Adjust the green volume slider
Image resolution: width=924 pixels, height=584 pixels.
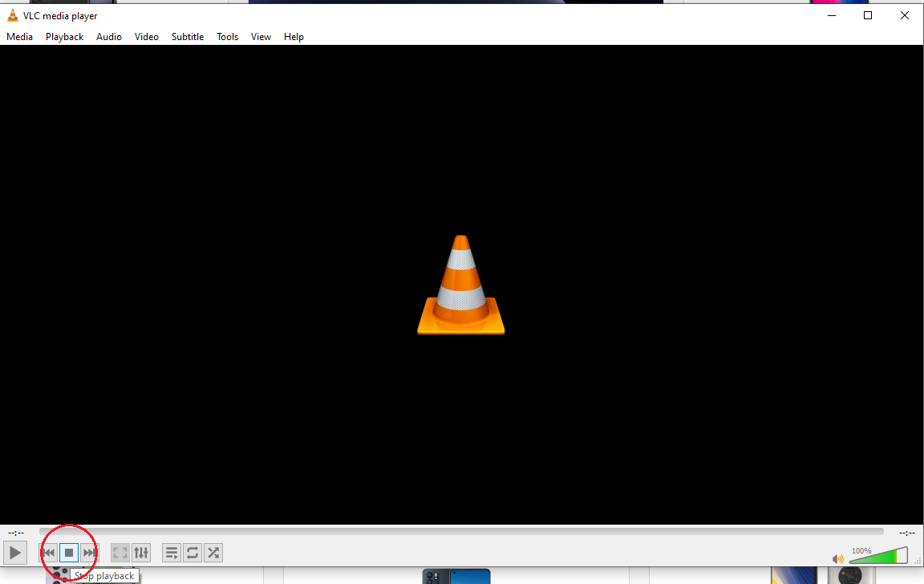coord(878,555)
